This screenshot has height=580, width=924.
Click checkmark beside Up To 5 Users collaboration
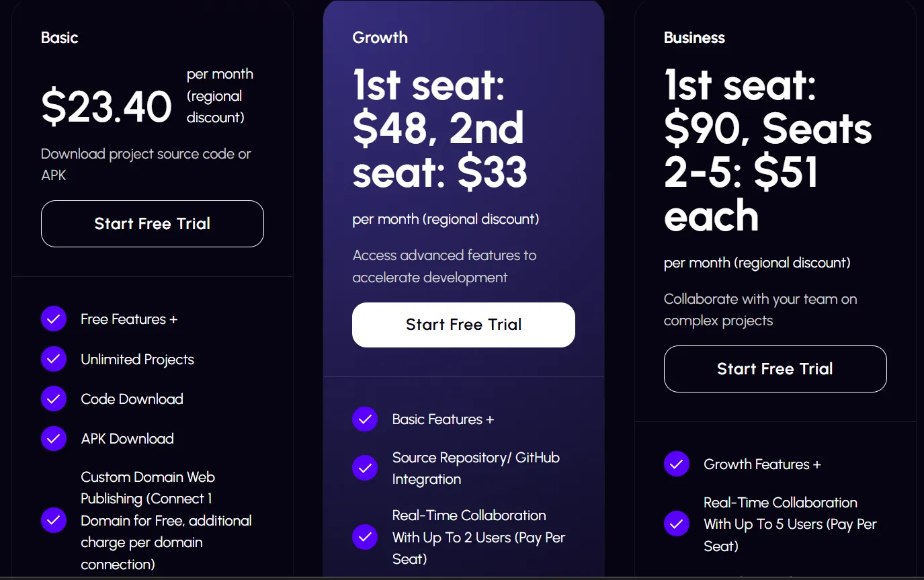coord(677,524)
